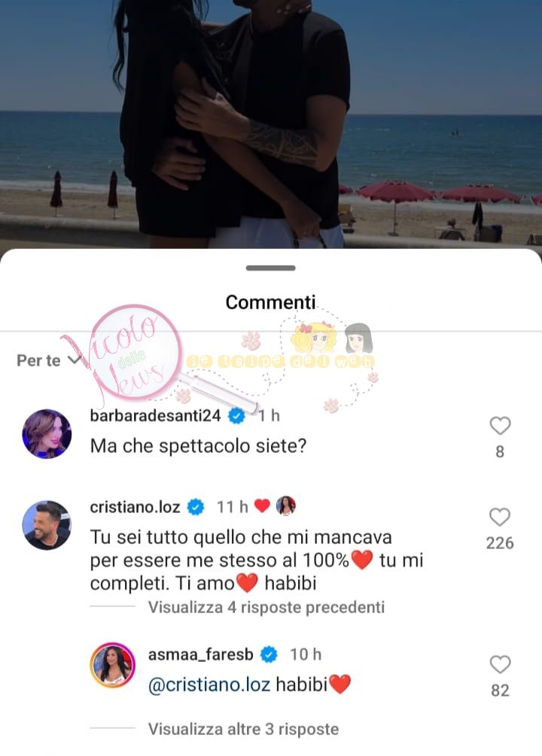
Task: Tap the comments sheet drag handle
Action: point(271,268)
